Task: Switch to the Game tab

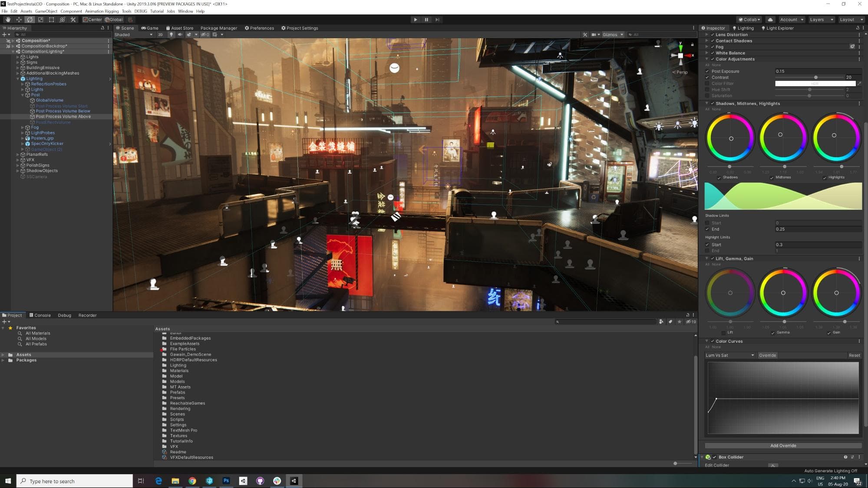Action: coord(150,28)
